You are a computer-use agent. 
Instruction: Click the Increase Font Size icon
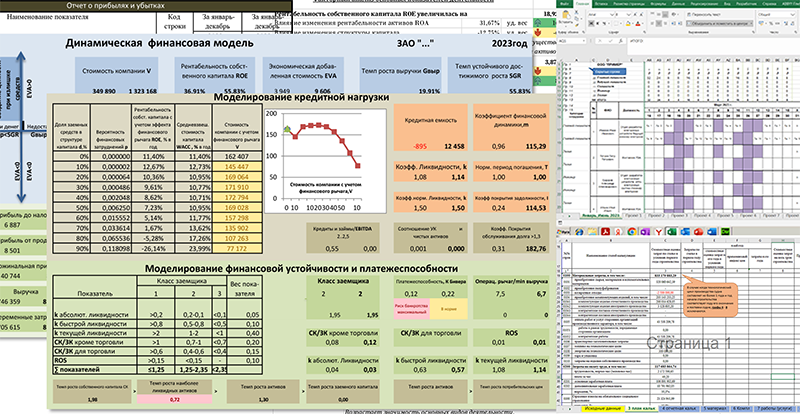635,14
